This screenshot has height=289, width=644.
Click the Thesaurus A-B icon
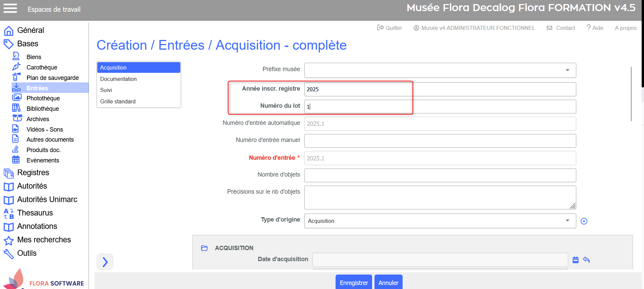coord(9,213)
